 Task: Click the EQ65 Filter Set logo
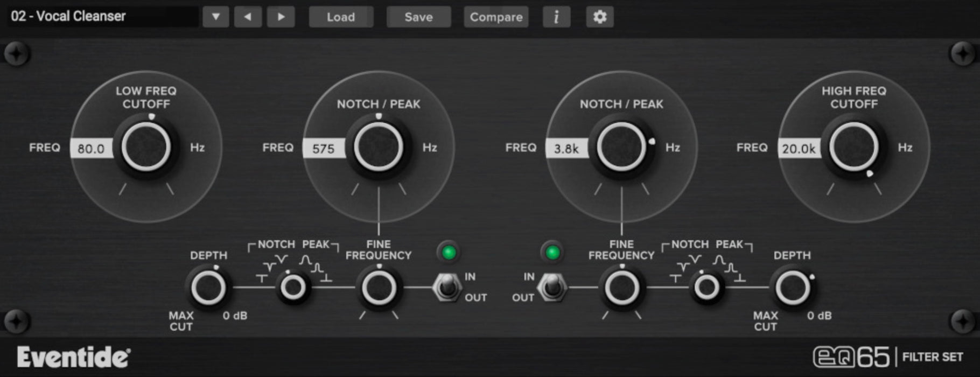887,357
